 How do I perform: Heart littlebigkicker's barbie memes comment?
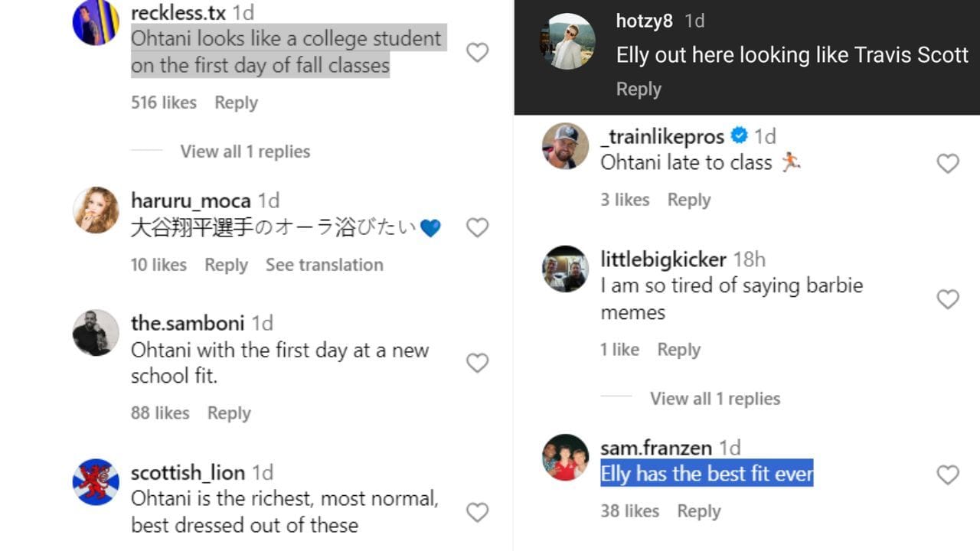(948, 298)
